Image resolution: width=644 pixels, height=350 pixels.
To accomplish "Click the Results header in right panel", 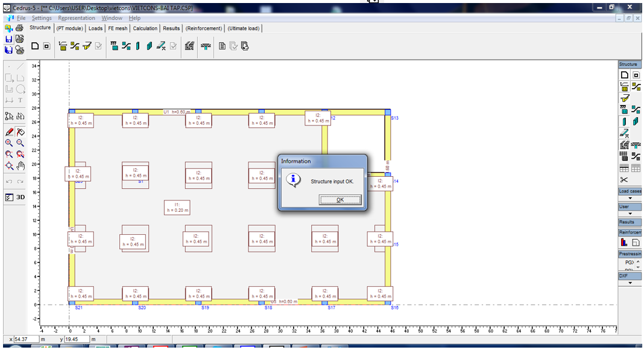I will [x=630, y=222].
